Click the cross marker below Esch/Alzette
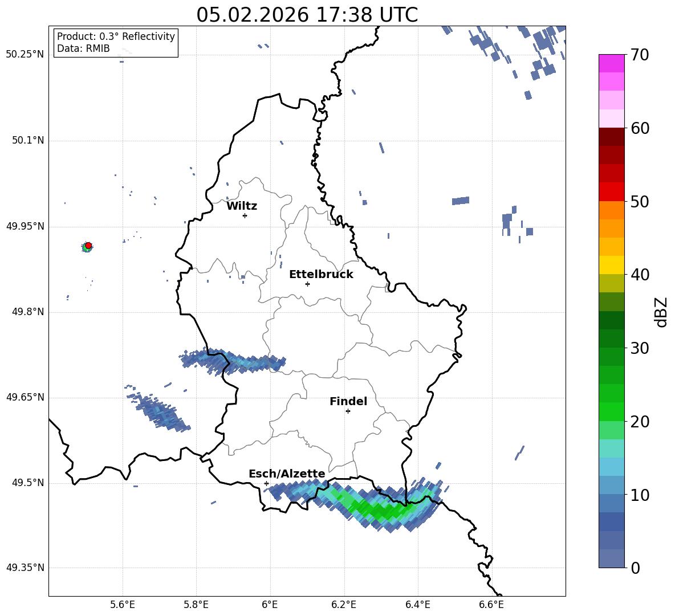The height and width of the screenshot is (616, 675). point(266,483)
